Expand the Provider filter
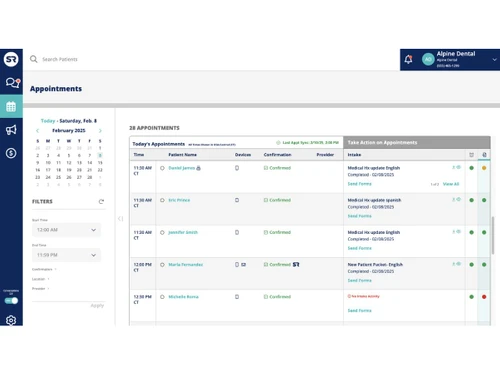The height and width of the screenshot is (375, 500). (x=40, y=289)
